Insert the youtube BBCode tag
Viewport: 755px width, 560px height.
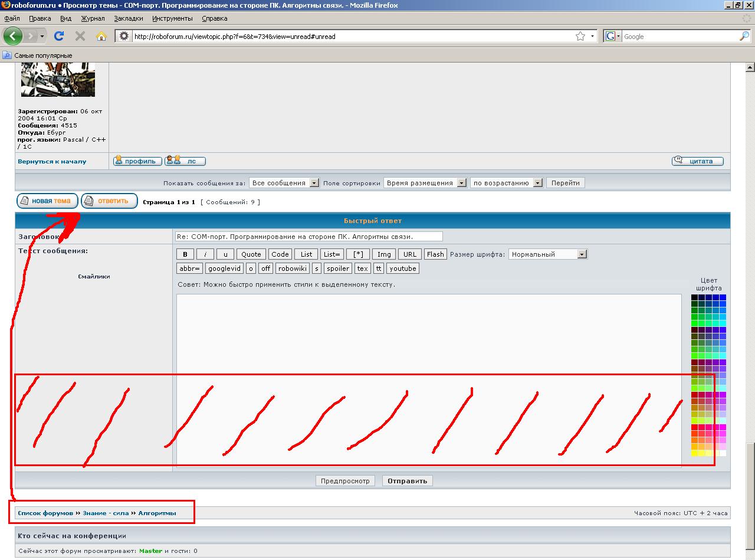pos(402,268)
